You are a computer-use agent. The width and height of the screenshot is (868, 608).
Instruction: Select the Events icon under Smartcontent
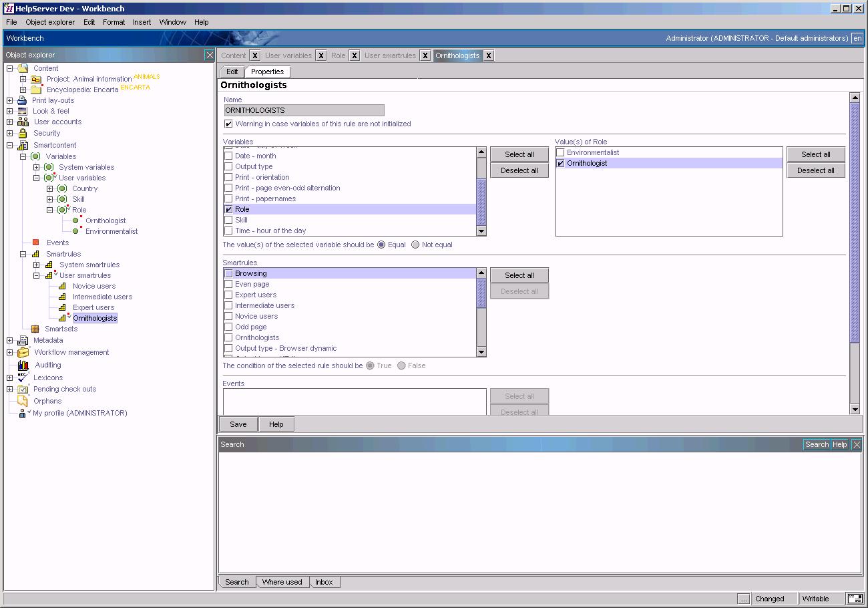click(36, 242)
